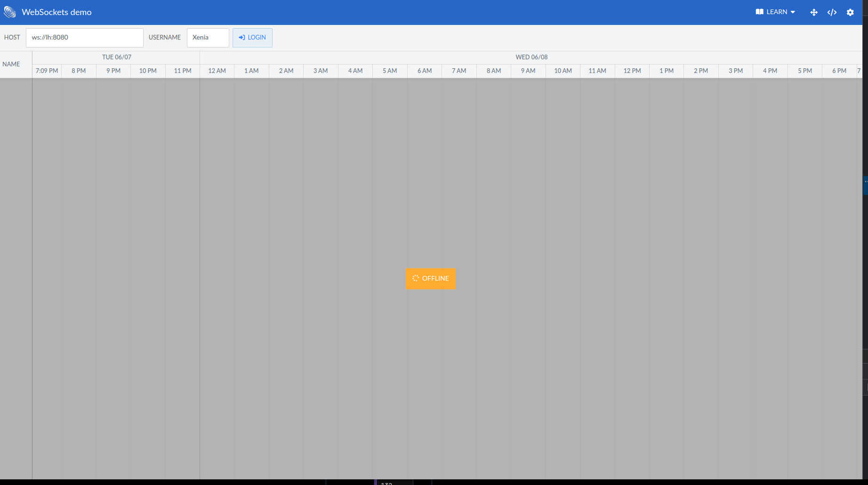This screenshot has width=868, height=485.
Task: Click the orange OFFLINE status button
Action: [430, 278]
